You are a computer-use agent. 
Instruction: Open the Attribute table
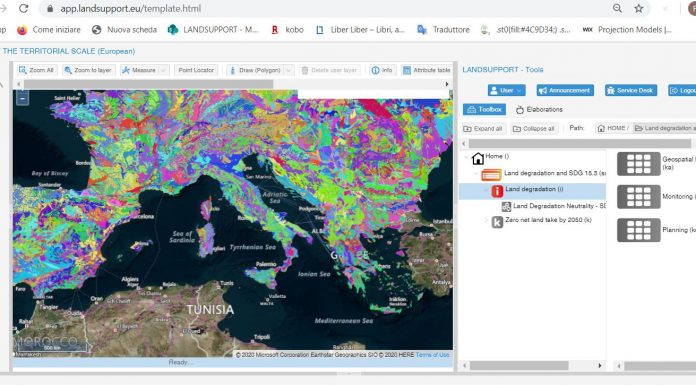[x=427, y=70]
